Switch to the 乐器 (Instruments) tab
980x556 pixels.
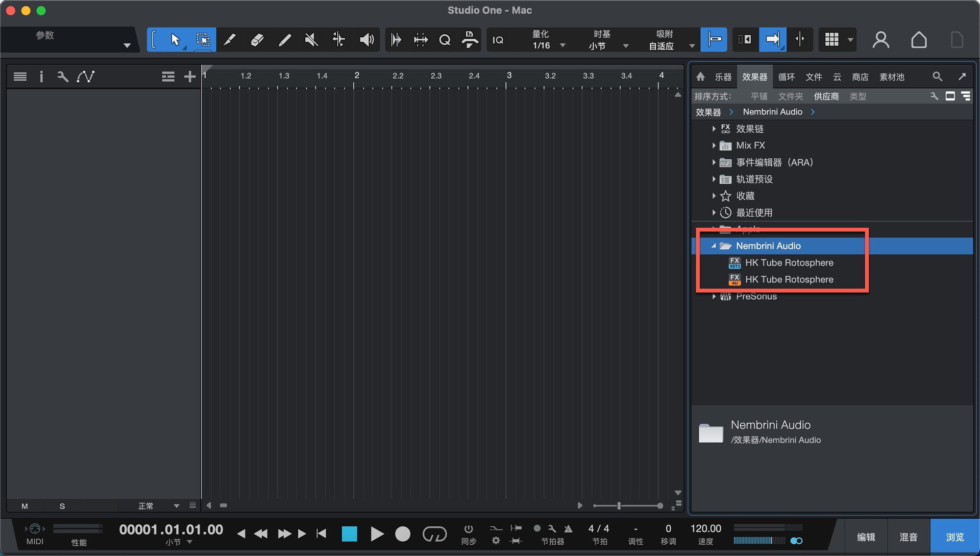click(x=723, y=77)
